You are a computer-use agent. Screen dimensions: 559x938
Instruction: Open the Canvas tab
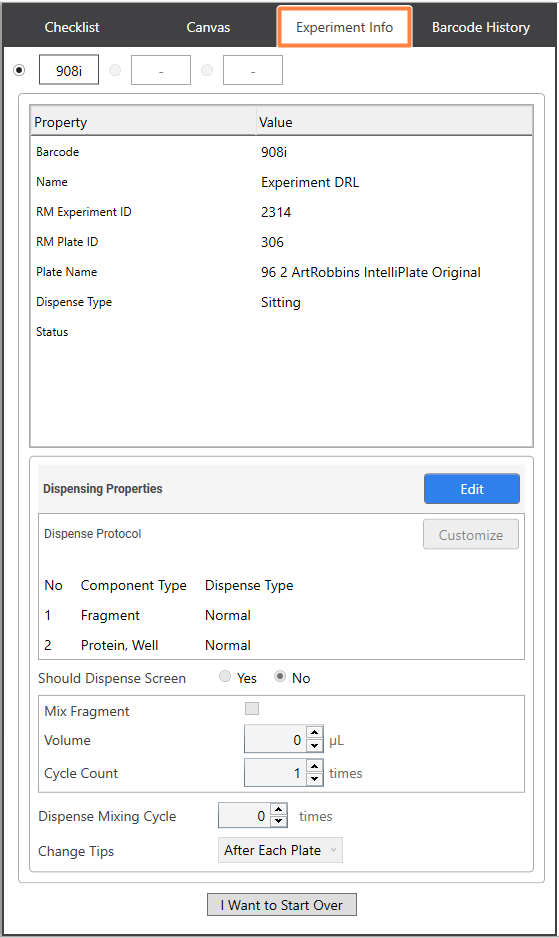tap(208, 27)
